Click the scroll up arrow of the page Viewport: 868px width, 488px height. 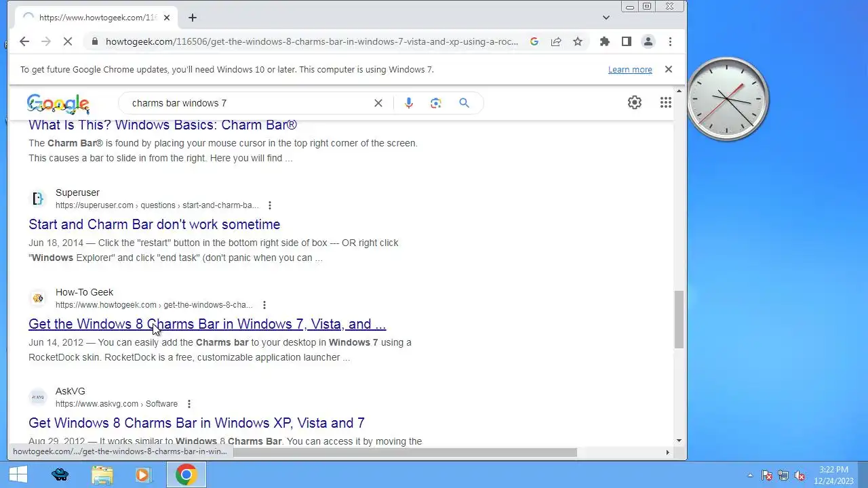(679, 91)
